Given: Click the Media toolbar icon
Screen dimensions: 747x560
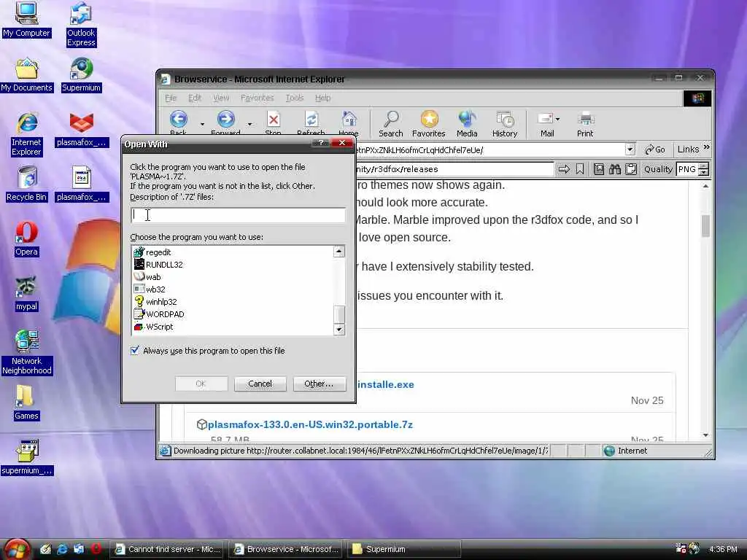Looking at the screenshot, I should (467, 124).
